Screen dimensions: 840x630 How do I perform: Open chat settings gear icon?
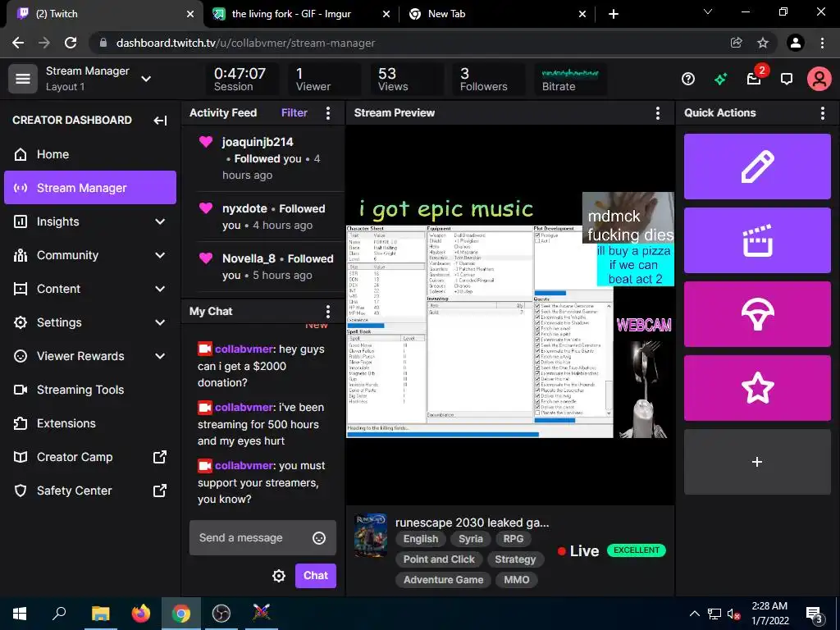tap(279, 576)
